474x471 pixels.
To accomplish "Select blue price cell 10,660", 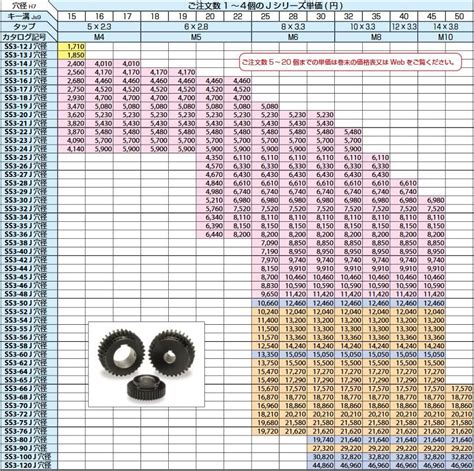I will (x=265, y=303).
